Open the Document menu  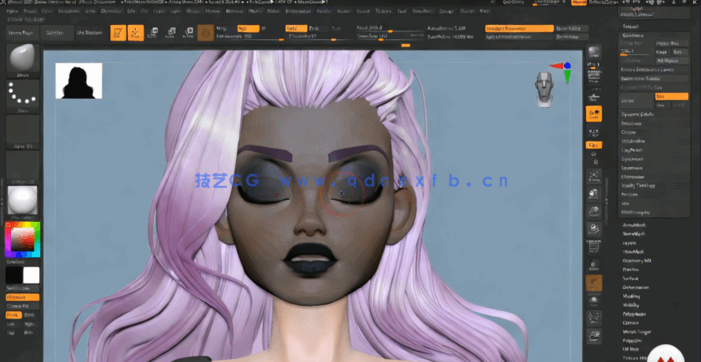(x=68, y=11)
